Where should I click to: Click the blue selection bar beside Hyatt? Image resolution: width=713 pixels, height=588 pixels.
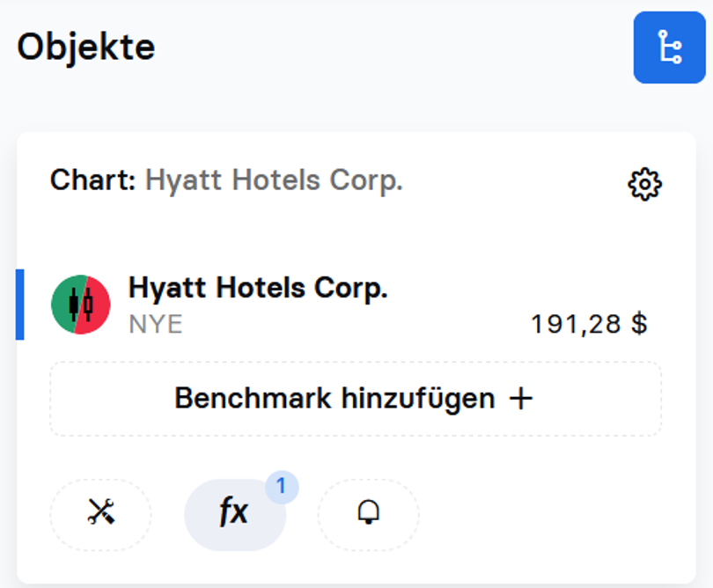[20, 305]
